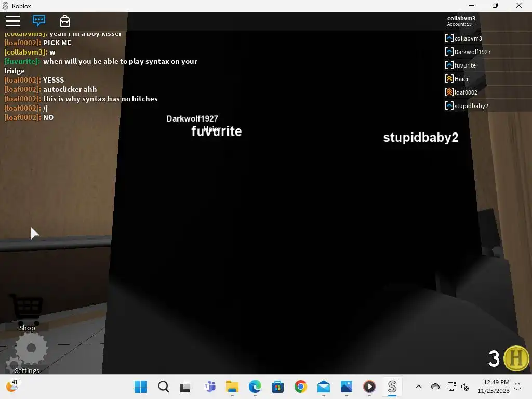Screen dimensions: 532x399
Task: Open Task View on the taskbar
Action: (185, 387)
